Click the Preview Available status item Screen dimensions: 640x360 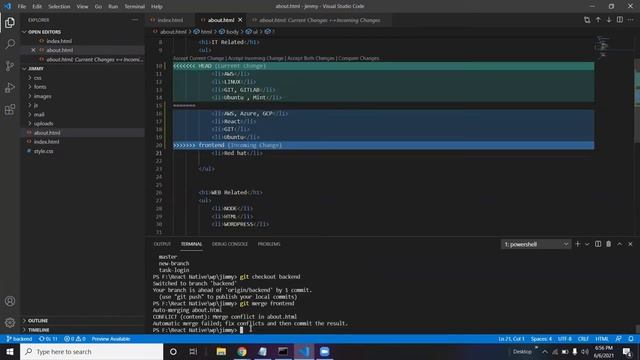tap(111, 339)
